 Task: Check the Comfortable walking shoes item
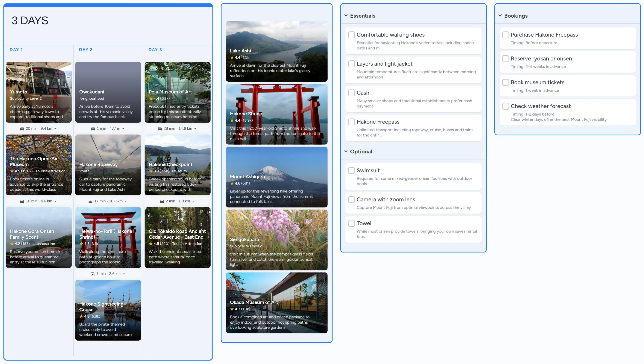[351, 35]
